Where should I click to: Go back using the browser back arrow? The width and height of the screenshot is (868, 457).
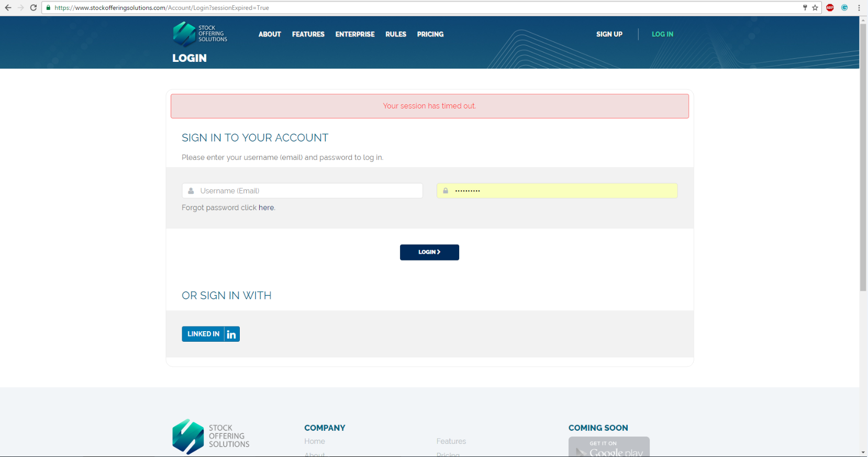(x=8, y=8)
